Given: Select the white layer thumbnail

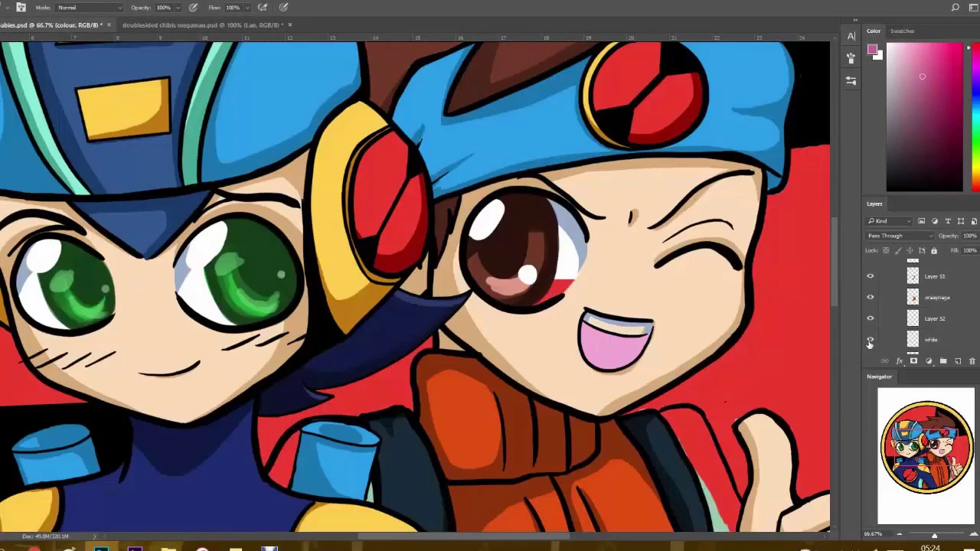Looking at the screenshot, I should click(x=913, y=339).
